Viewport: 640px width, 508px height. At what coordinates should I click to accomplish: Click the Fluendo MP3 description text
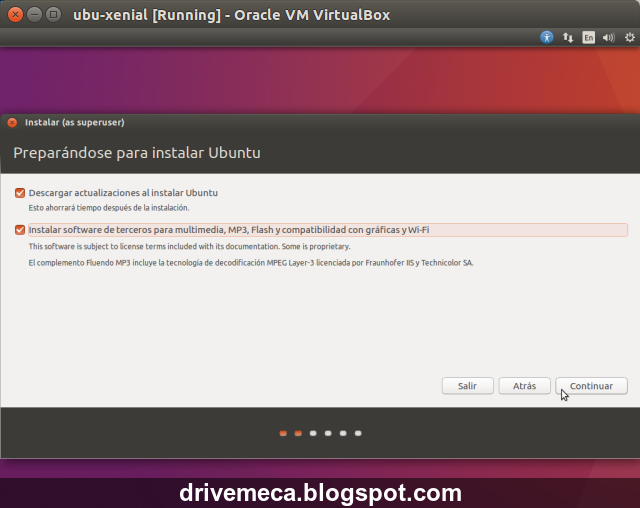pos(251,263)
